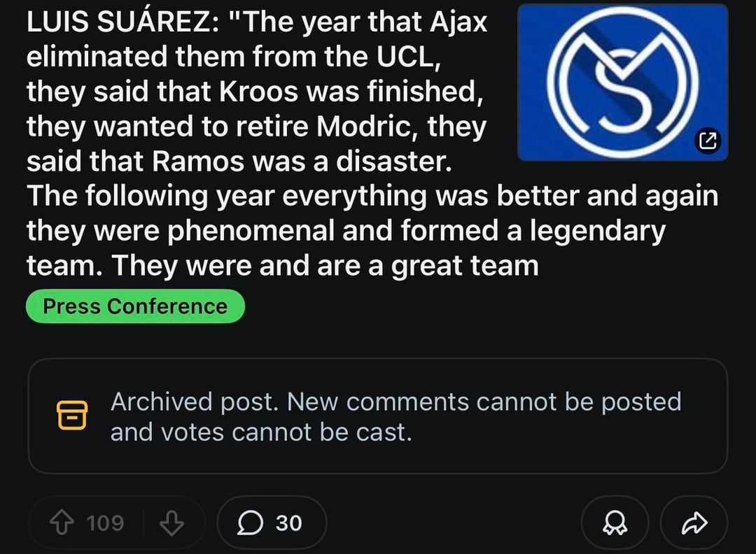Click the word 'Modric' in the title
The image size is (756, 554).
point(367,127)
